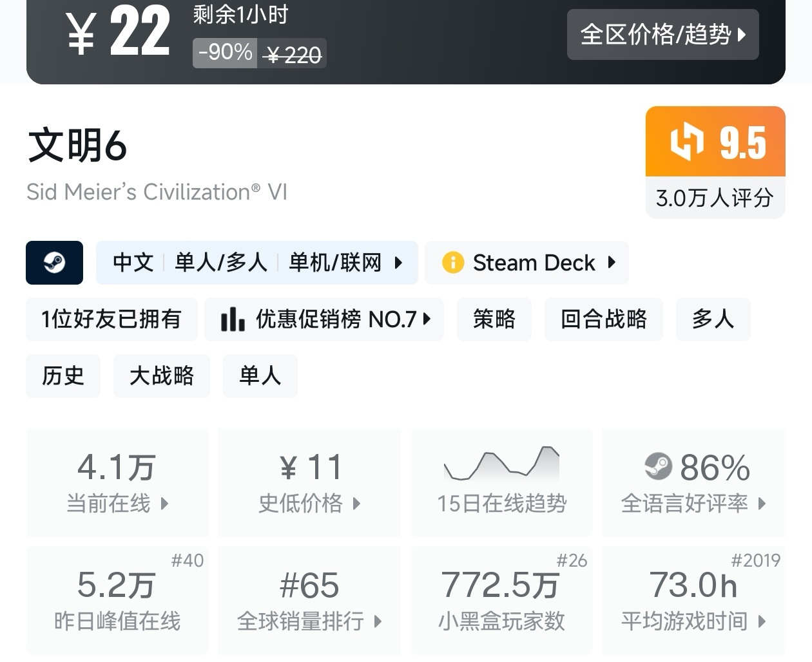The height and width of the screenshot is (662, 812).
Task: Select the 回合战略 tag
Action: tap(603, 319)
